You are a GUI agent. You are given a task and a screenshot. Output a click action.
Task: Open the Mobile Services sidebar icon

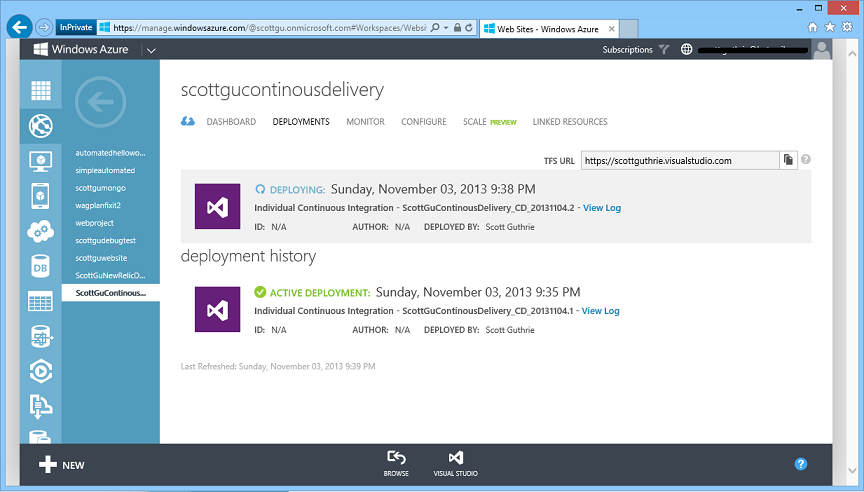(41, 196)
